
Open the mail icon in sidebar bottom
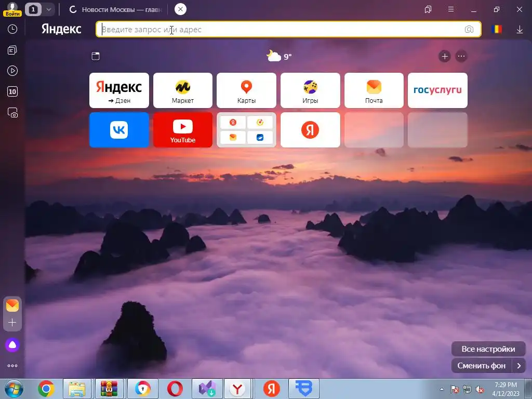[x=12, y=305]
